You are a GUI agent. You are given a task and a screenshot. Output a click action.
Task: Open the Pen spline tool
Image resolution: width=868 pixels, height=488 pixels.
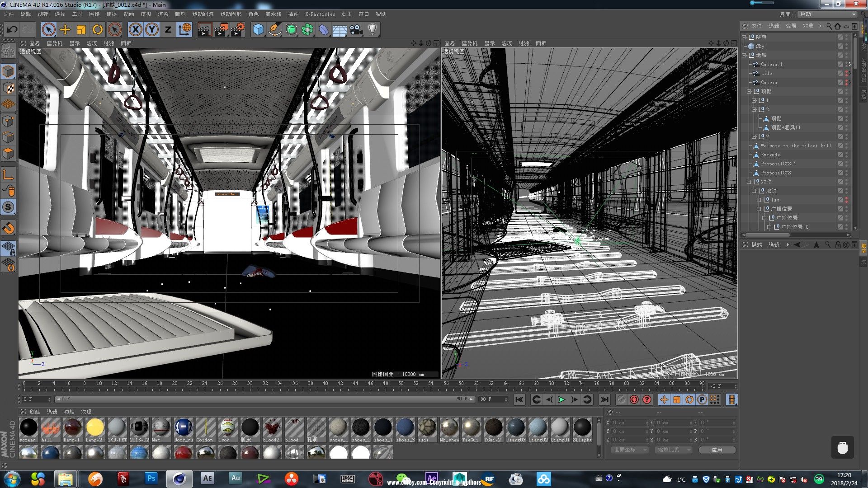pyautogui.click(x=274, y=30)
